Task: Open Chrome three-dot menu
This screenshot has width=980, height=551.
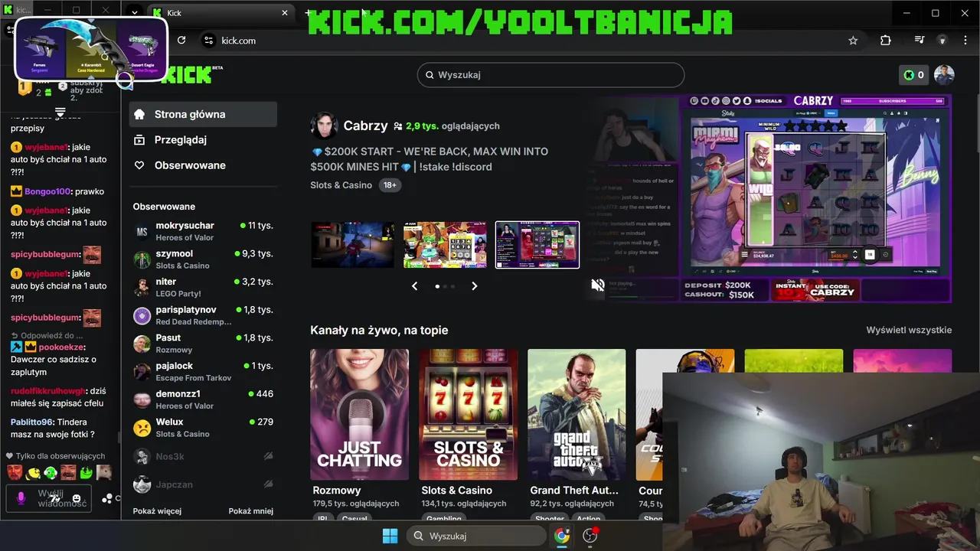Action: pos(965,40)
